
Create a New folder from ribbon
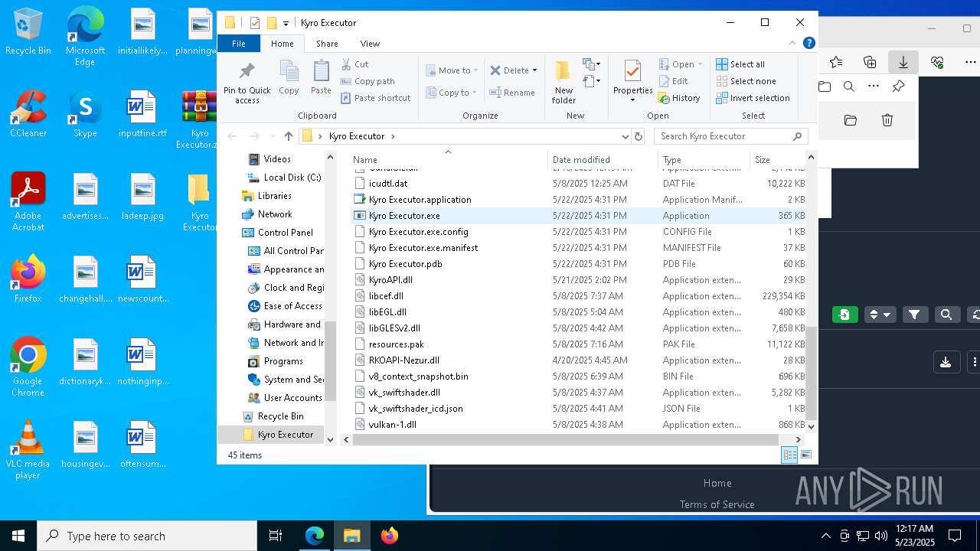(563, 82)
